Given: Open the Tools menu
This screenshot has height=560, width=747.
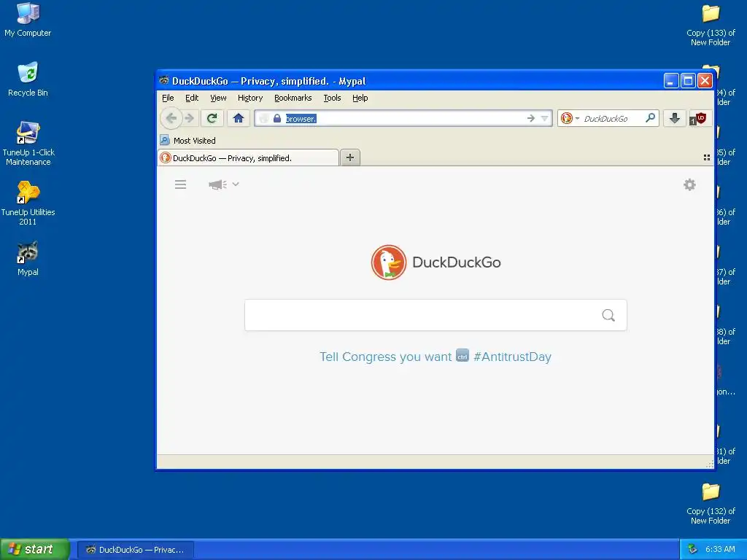Looking at the screenshot, I should point(332,98).
